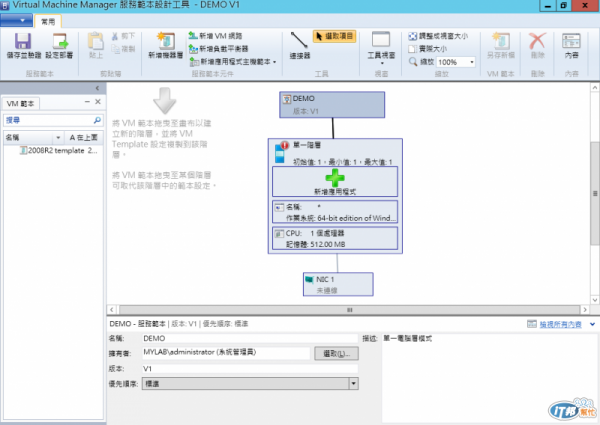Click Save As New VM template icon
The height and width of the screenshot is (425, 600).
pos(501,41)
